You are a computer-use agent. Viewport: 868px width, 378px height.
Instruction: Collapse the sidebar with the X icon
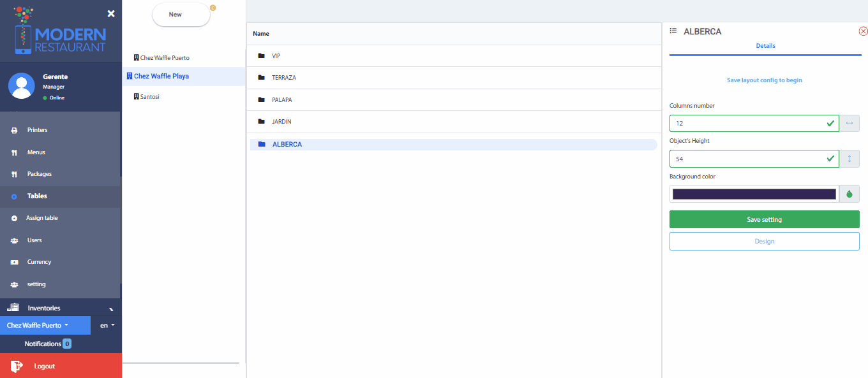(x=111, y=13)
